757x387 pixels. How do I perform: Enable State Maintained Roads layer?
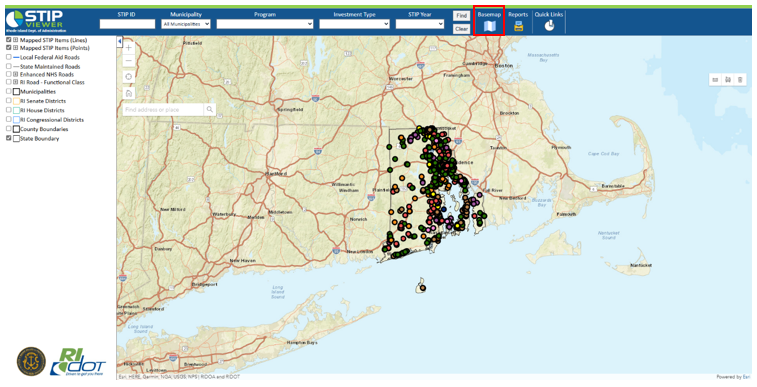click(x=9, y=66)
